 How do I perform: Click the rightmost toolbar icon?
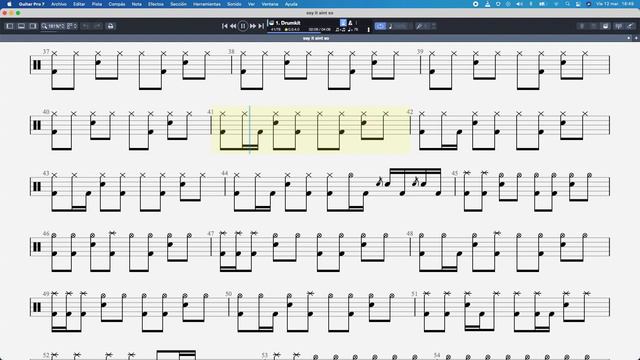pyautogui.click(x=630, y=26)
